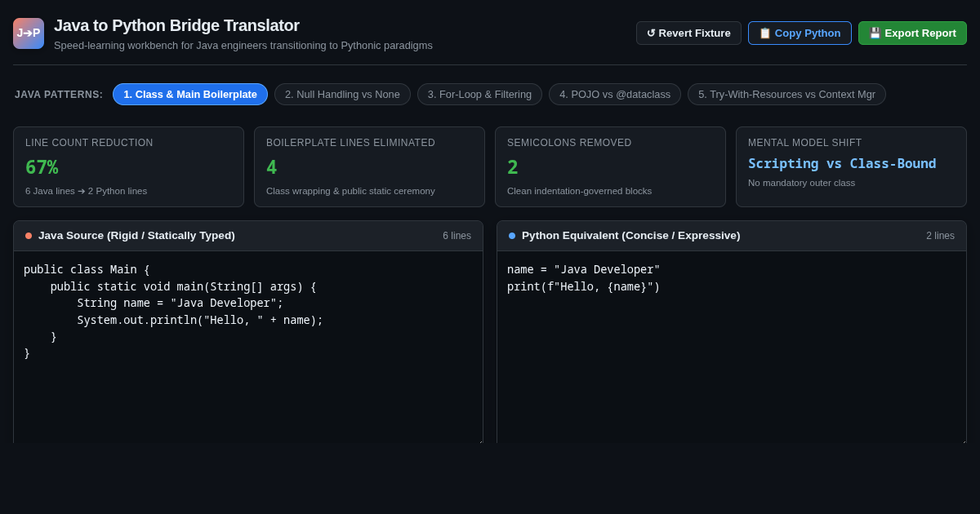980x514 pixels.
Task: Click 'No mandatory outer class' caption
Action: click(801, 183)
